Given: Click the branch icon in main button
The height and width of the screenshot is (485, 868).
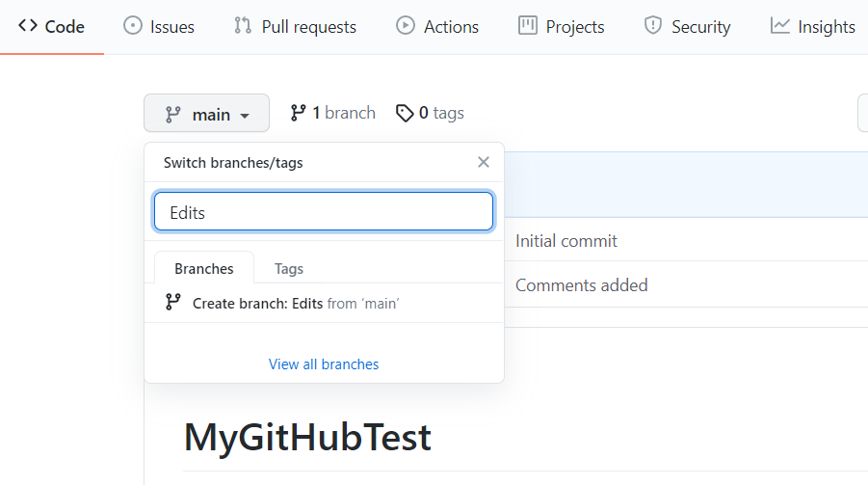Looking at the screenshot, I should (172, 114).
